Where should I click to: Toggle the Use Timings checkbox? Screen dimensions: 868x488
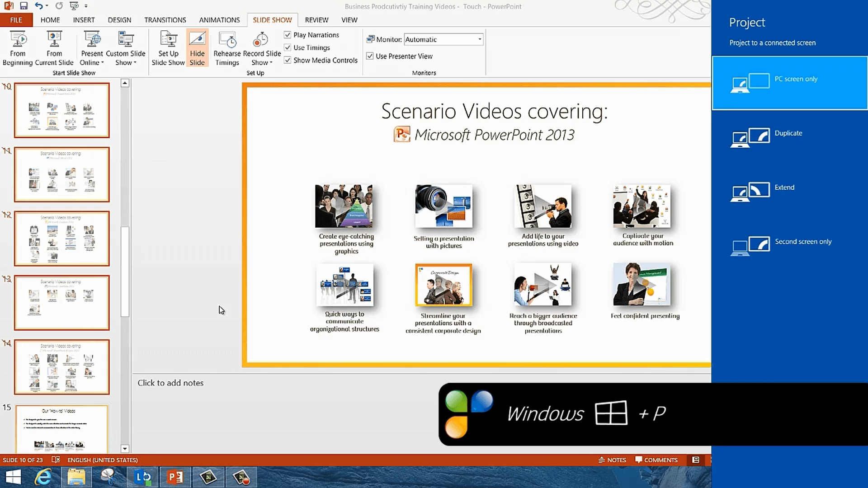[x=288, y=47]
